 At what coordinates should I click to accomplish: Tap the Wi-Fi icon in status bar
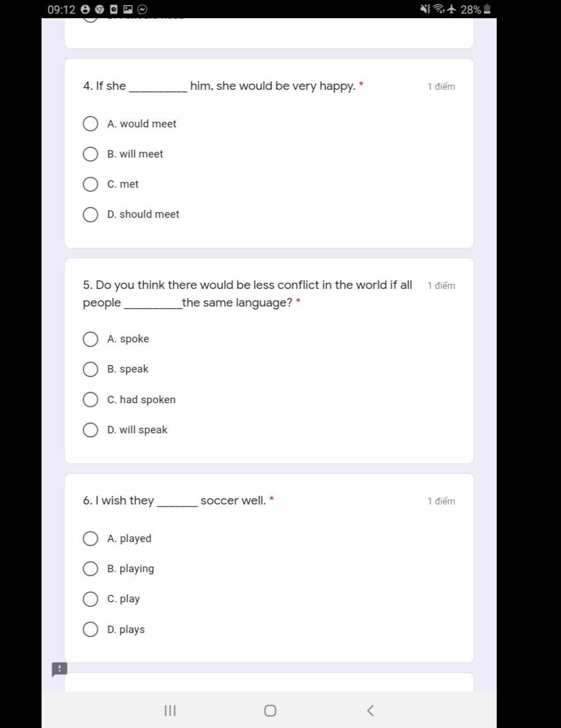439,9
